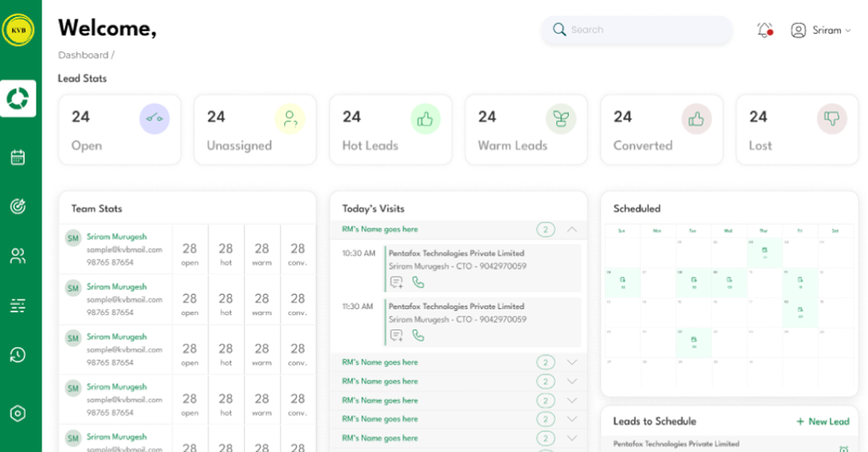This screenshot has width=868, height=452.
Task: Select the target/goals icon in sidebar
Action: (18, 206)
